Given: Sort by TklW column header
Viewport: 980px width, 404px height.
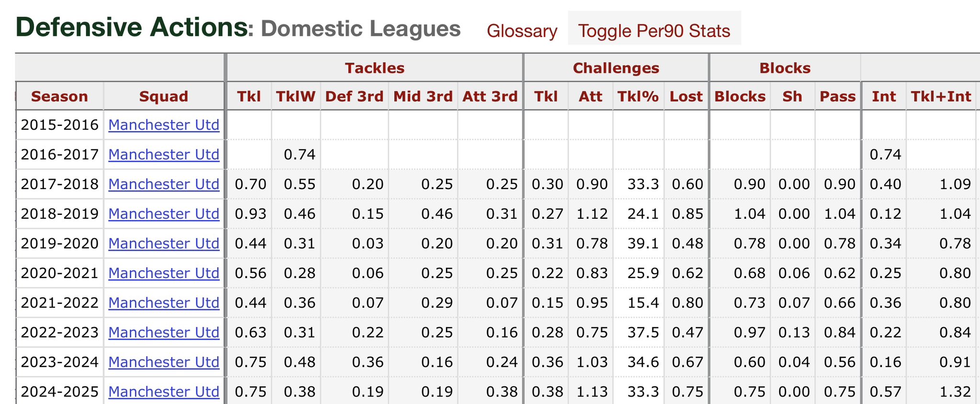Looking at the screenshot, I should pyautogui.click(x=296, y=96).
